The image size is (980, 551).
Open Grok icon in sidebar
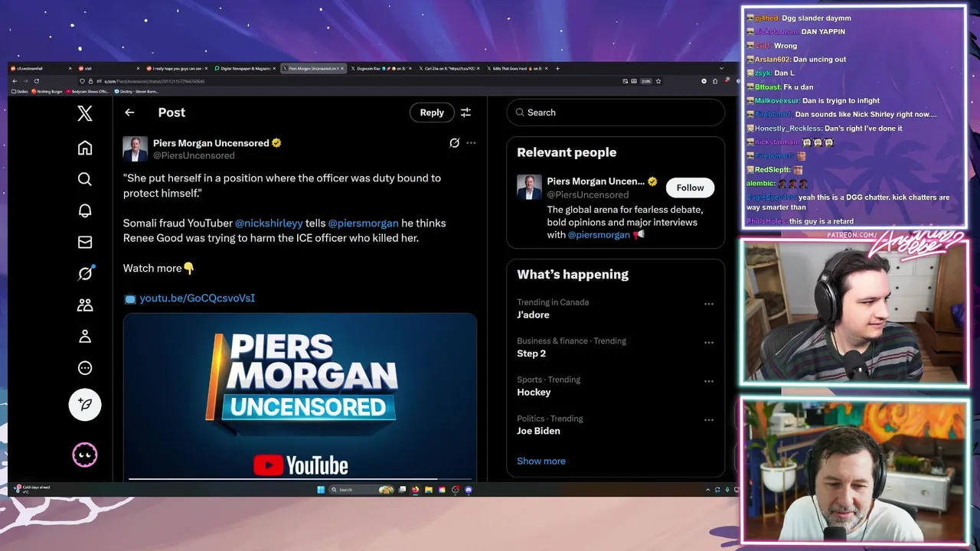[85, 273]
